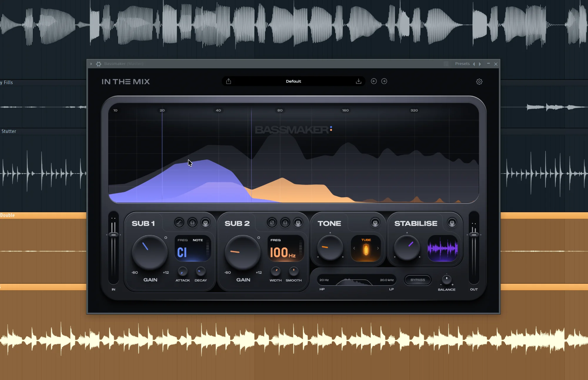Toggle the Sub 2 power button

click(x=298, y=223)
